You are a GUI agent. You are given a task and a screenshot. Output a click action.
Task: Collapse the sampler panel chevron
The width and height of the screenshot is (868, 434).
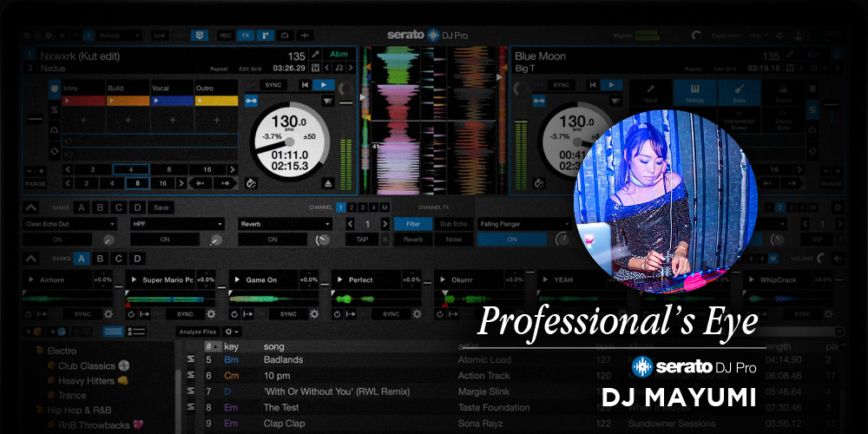pos(31,259)
